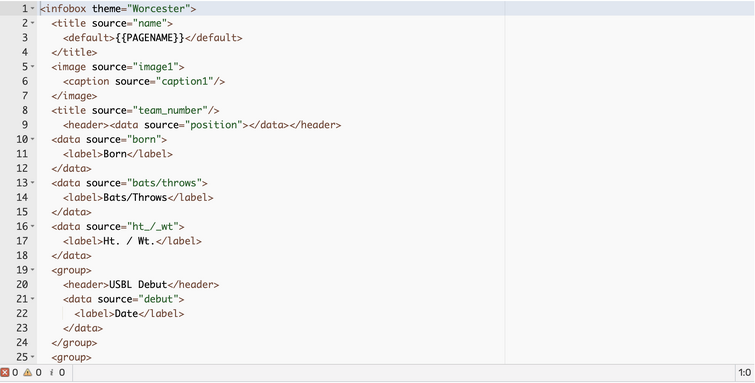Screen dimensions: 755x383
Task: Collapse the infobox tag on line 1
Action: 32,9
